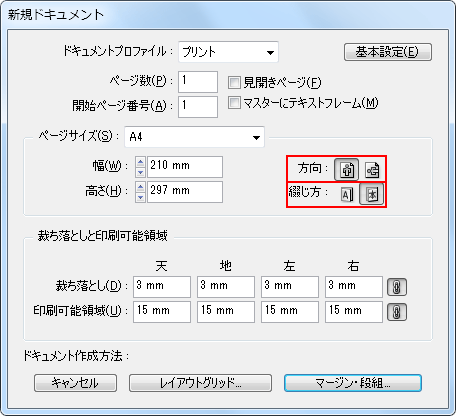Click the 高さ 297 mm field

185,192
